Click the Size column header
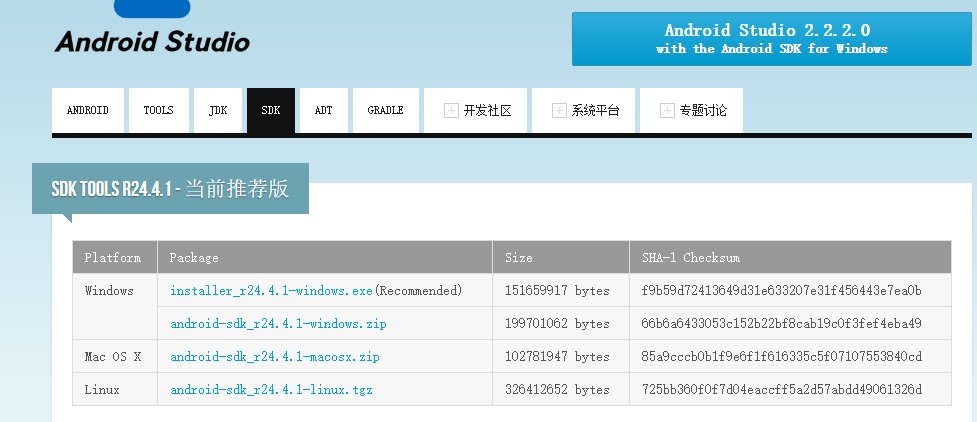 click(561, 257)
